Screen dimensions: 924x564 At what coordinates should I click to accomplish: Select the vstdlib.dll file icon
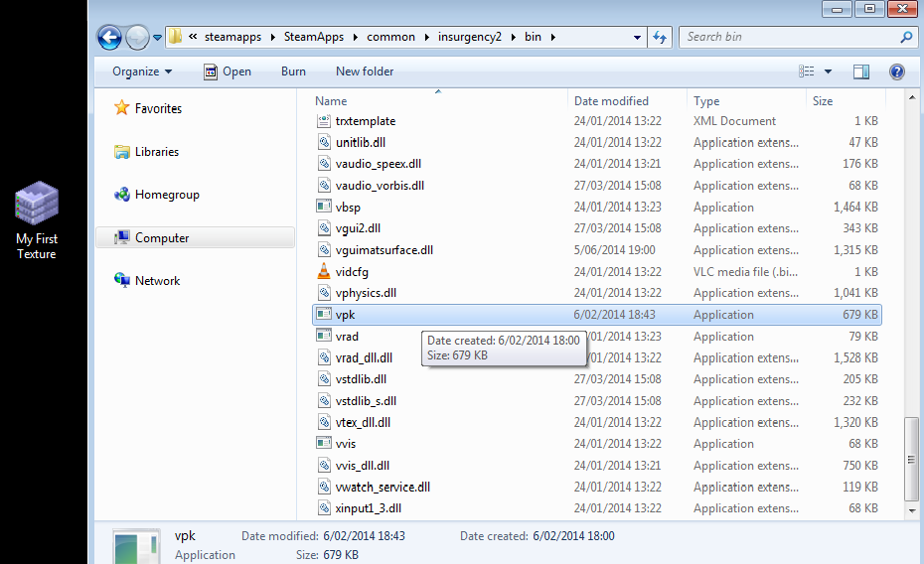point(324,378)
